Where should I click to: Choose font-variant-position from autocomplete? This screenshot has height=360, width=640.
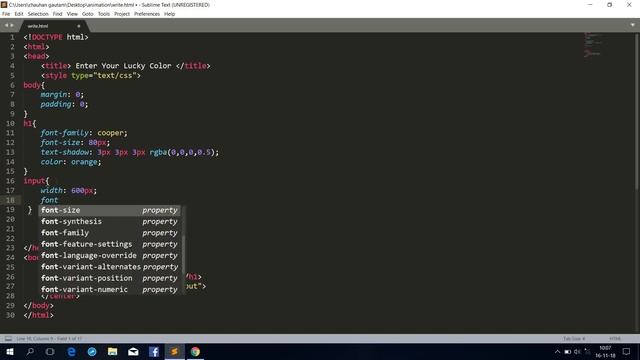(x=110, y=278)
